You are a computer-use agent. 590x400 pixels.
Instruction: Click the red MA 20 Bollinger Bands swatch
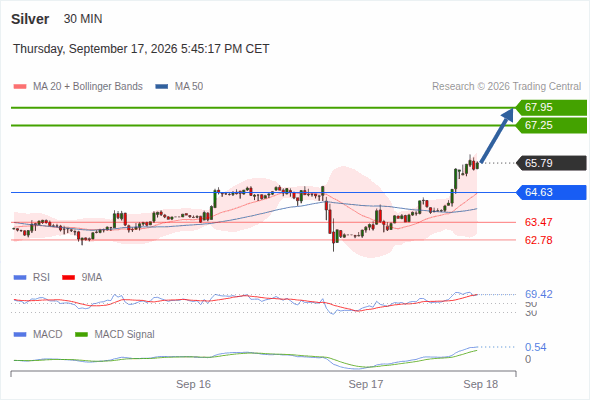coord(20,87)
